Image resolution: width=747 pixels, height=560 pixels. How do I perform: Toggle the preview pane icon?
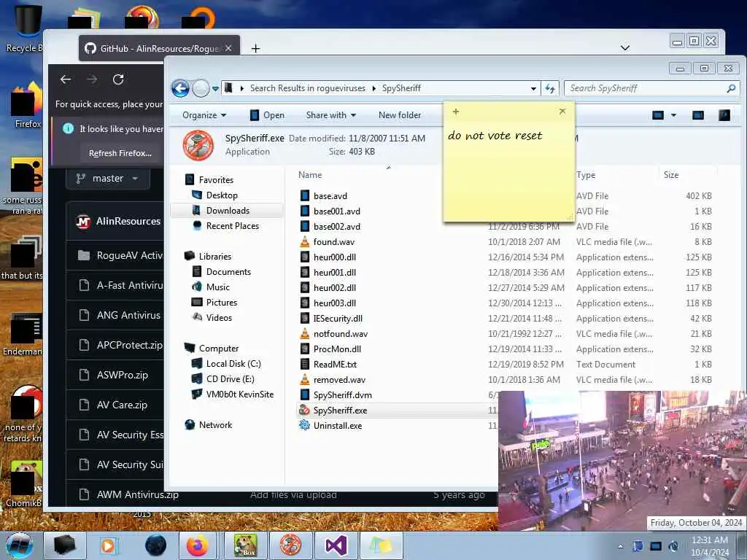point(698,115)
